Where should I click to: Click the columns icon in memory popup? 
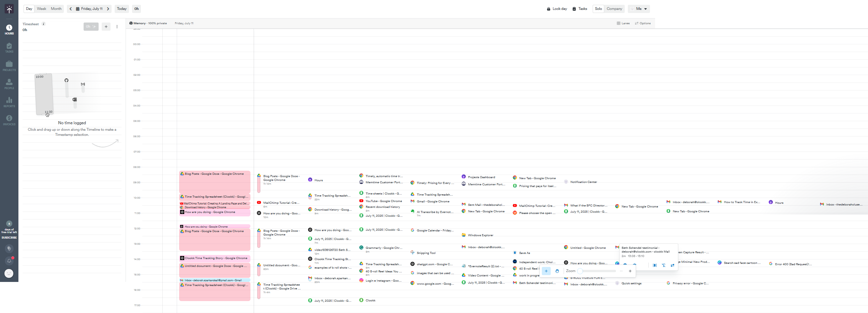click(654, 265)
